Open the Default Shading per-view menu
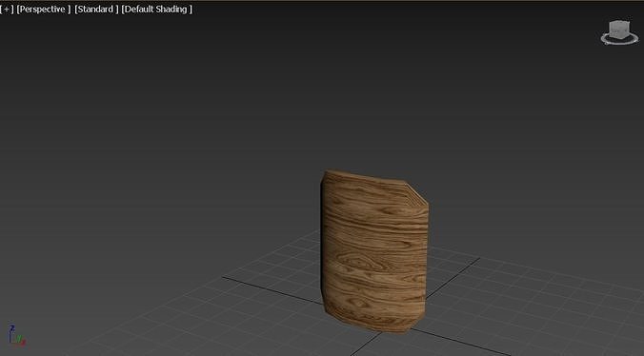This screenshot has width=644, height=356. point(156,9)
